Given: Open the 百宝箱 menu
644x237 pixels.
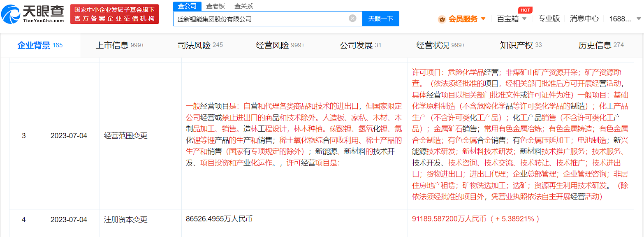Looking at the screenshot, I should tap(508, 19).
